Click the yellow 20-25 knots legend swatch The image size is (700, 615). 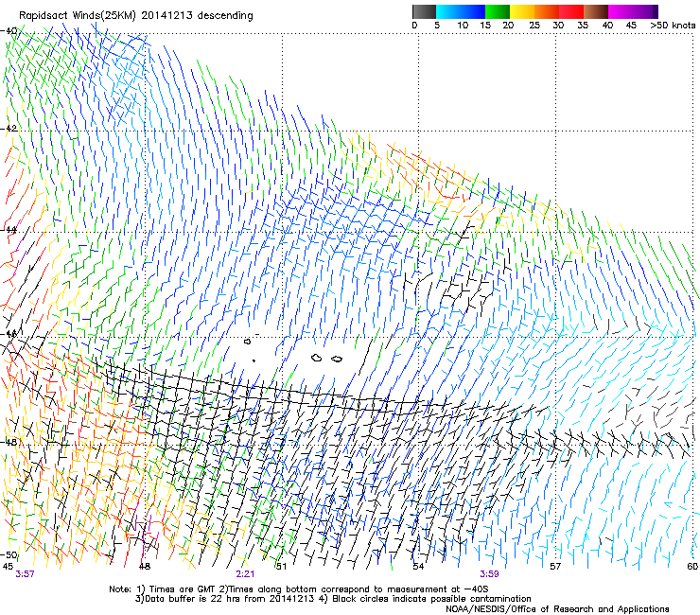(x=522, y=11)
